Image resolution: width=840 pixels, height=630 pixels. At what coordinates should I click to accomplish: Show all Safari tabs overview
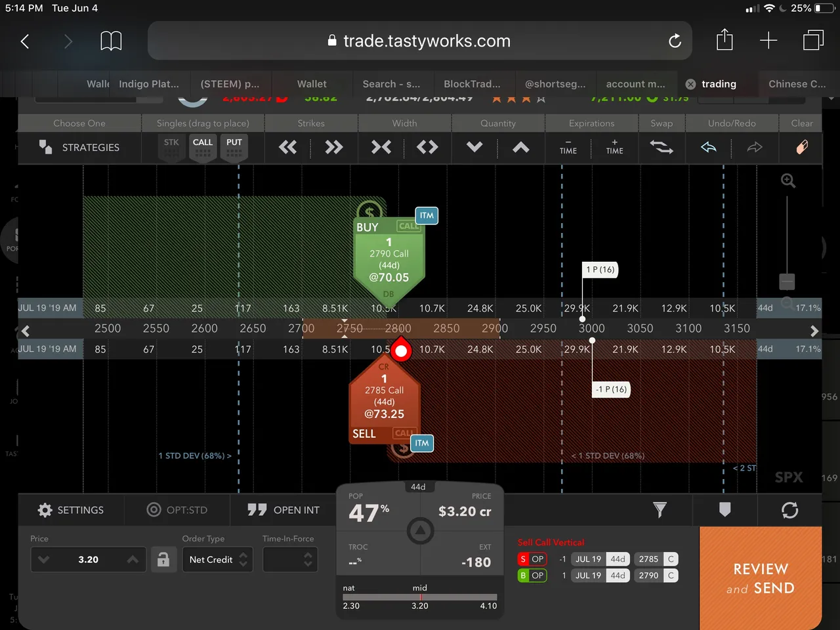tap(813, 41)
